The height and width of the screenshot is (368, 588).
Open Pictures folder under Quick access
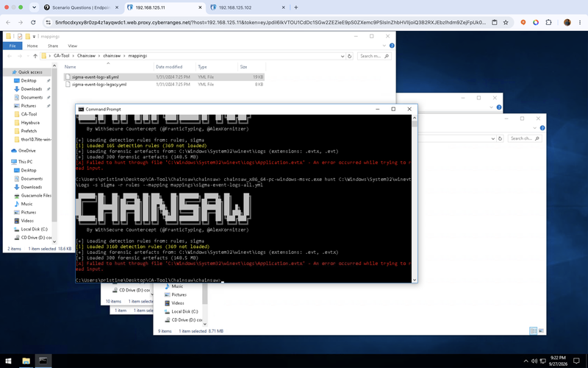[29, 106]
